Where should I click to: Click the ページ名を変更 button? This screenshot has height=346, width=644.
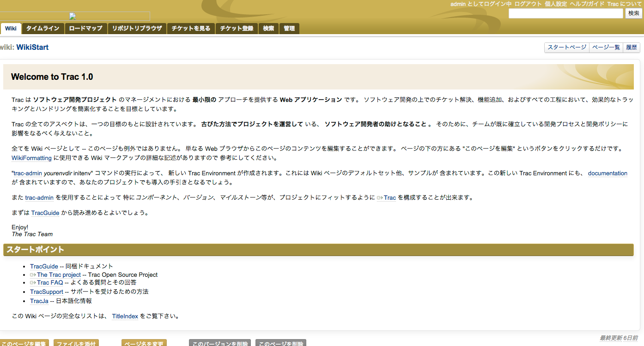[x=144, y=343]
